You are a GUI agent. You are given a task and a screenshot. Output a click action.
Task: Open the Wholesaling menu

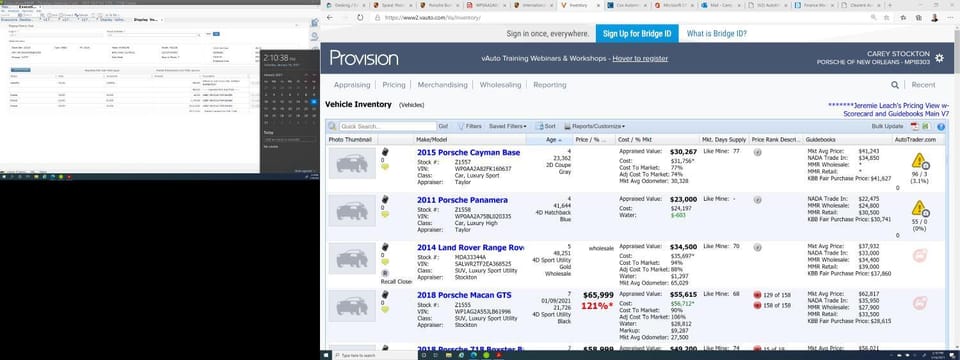point(500,85)
